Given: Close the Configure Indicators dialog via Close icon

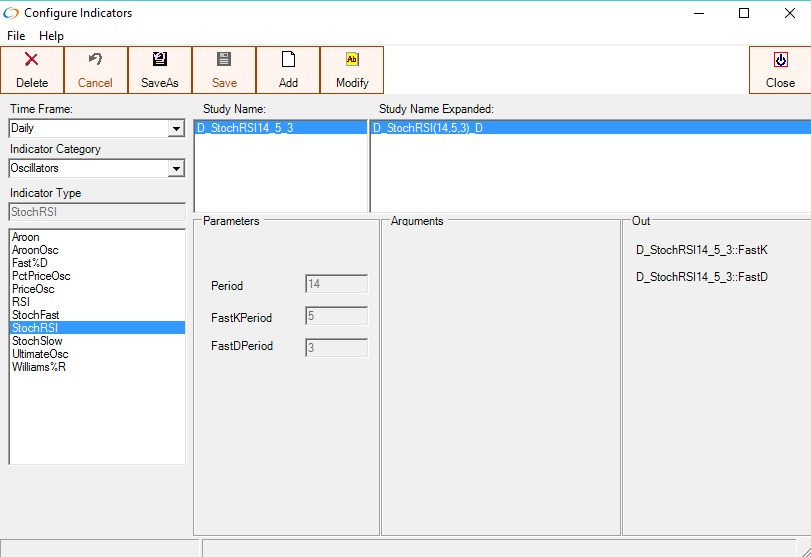Looking at the screenshot, I should click(x=780, y=61).
